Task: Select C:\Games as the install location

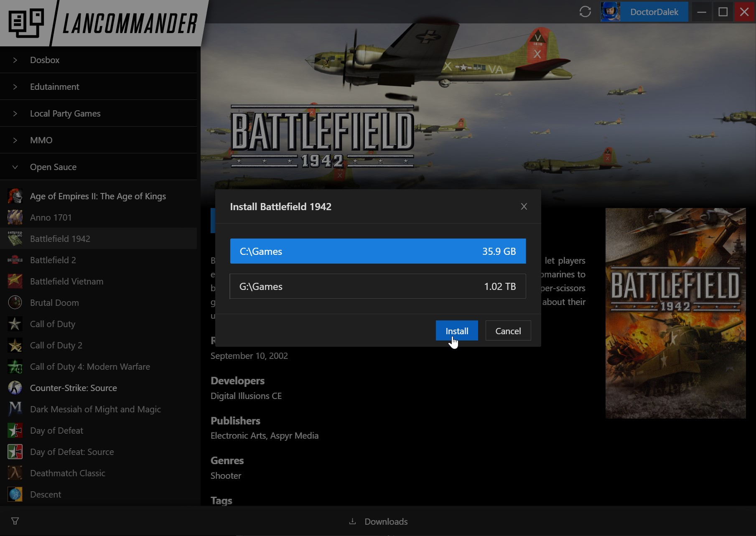Action: pyautogui.click(x=377, y=251)
